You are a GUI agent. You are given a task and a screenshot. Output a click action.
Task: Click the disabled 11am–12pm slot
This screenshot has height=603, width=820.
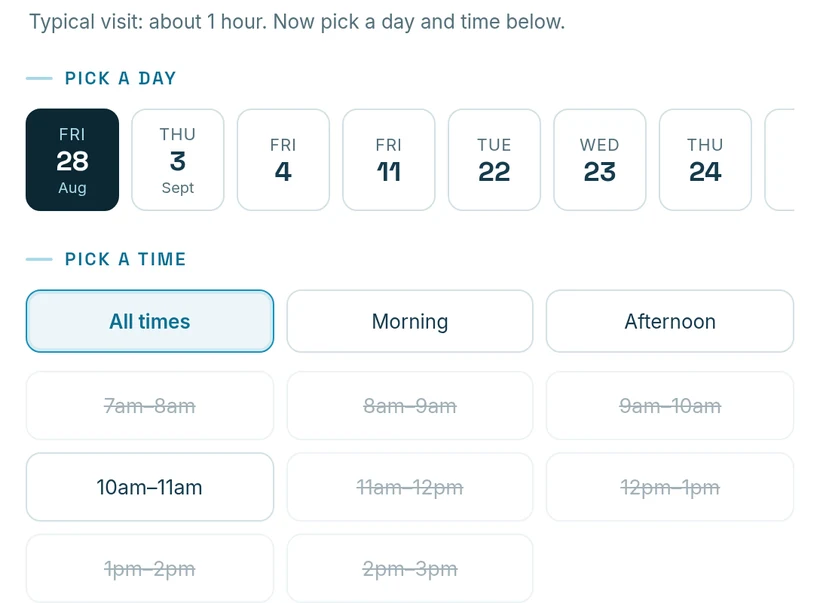click(410, 487)
